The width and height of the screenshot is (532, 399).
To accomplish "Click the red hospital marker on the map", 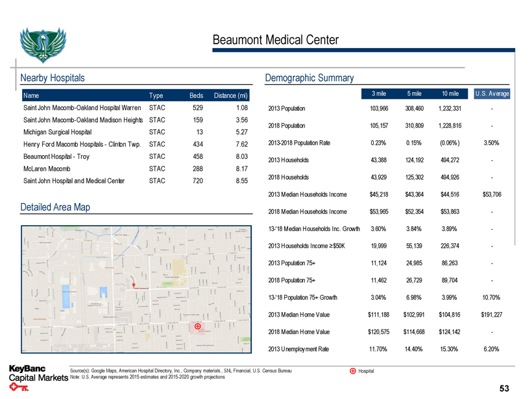I will 197,326.
